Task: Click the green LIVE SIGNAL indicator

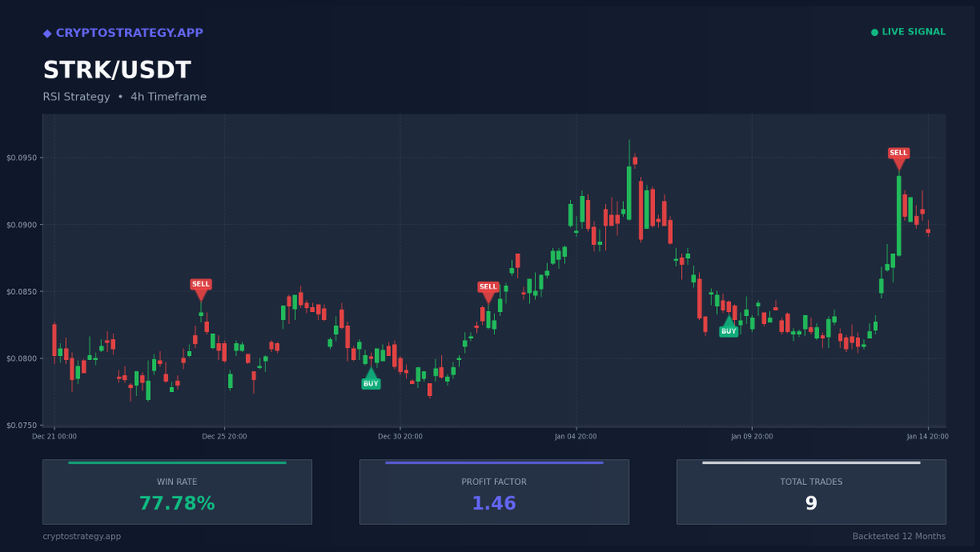Action: (908, 32)
